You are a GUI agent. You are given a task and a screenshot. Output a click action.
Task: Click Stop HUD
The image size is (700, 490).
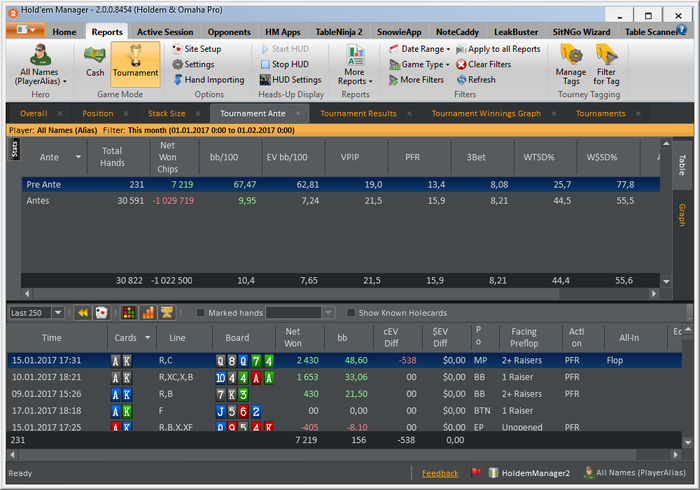click(284, 64)
